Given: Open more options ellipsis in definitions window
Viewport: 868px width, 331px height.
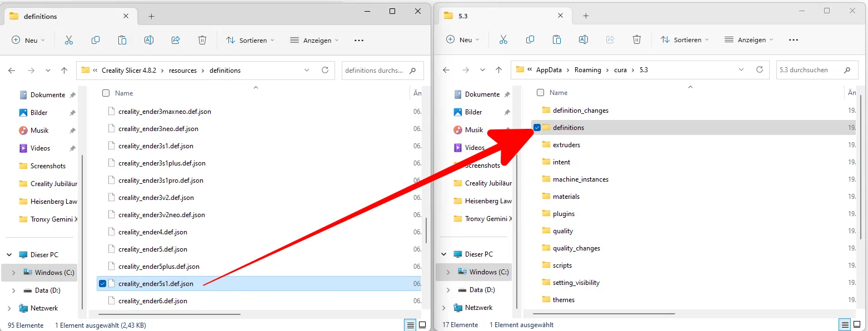Looking at the screenshot, I should (359, 40).
